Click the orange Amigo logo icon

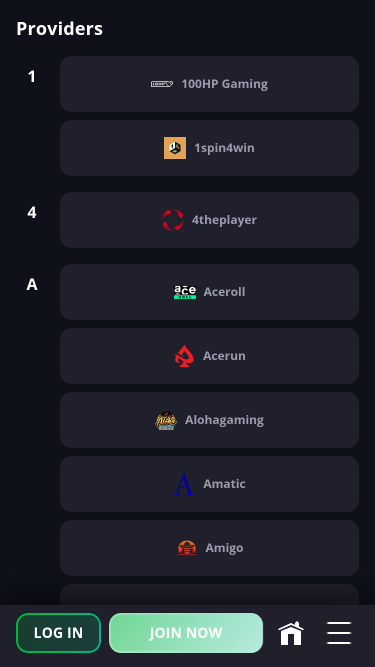(187, 548)
